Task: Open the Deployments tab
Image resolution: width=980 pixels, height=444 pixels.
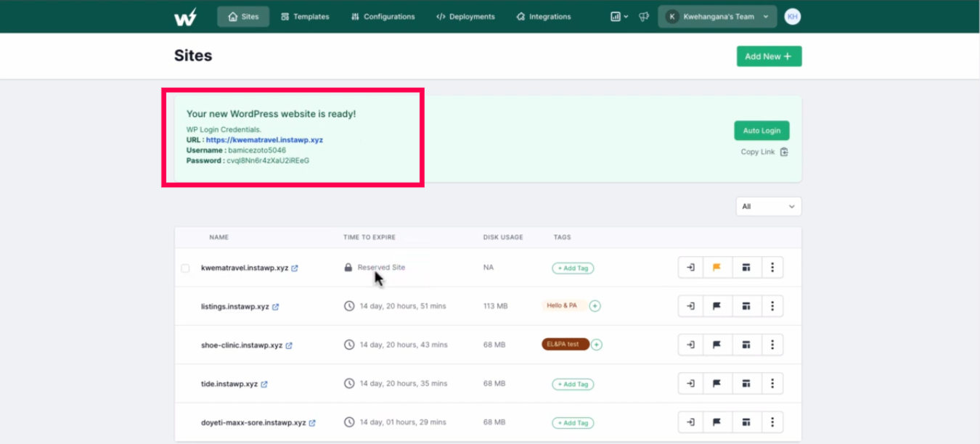Action: pos(465,17)
